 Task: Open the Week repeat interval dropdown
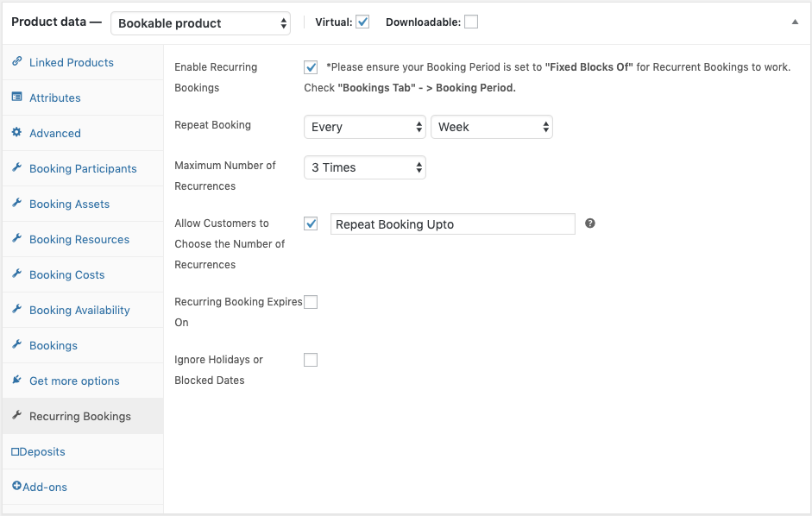click(492, 127)
